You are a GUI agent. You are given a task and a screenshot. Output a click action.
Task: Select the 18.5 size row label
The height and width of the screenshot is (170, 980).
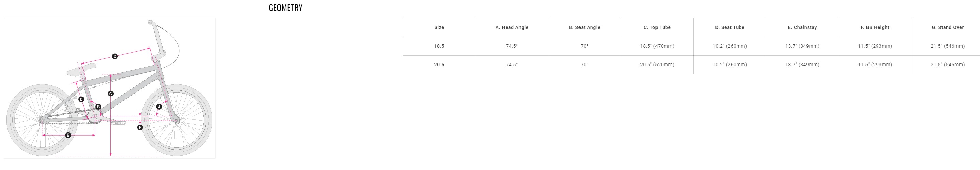tap(439, 46)
